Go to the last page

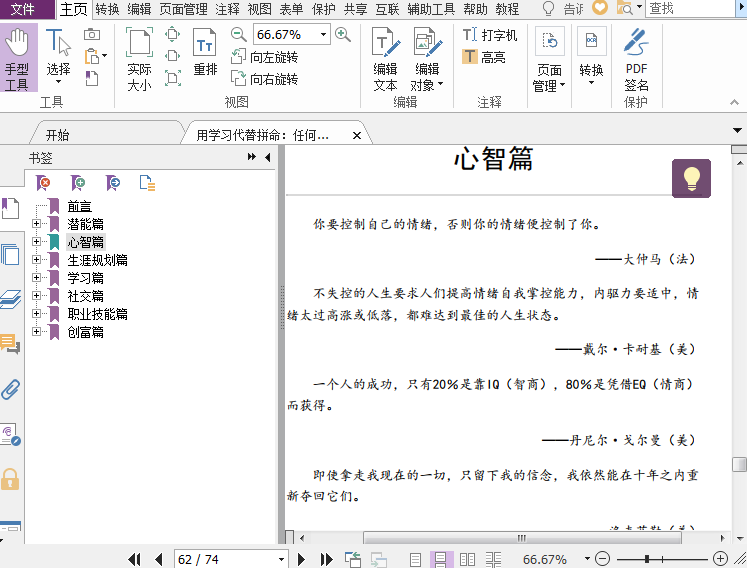[327, 559]
